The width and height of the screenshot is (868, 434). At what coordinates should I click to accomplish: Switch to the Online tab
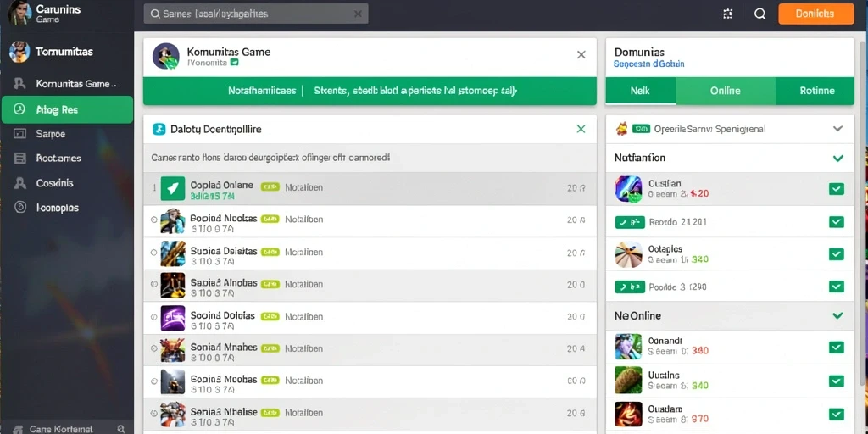click(726, 91)
